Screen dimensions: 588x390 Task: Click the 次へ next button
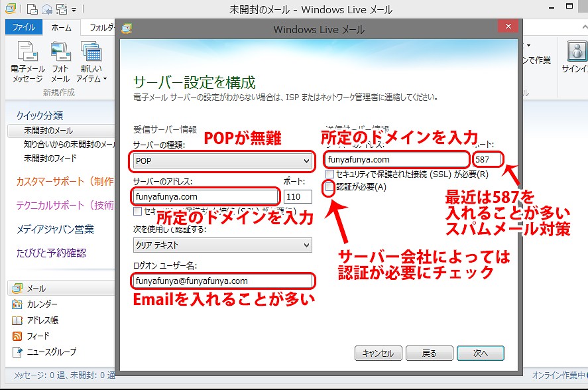[x=481, y=354]
